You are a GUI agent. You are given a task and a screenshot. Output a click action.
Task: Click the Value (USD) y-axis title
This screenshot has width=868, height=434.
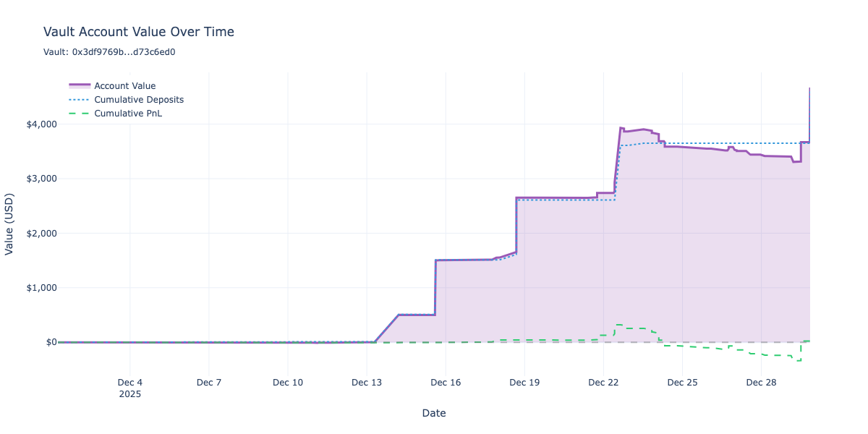9,224
